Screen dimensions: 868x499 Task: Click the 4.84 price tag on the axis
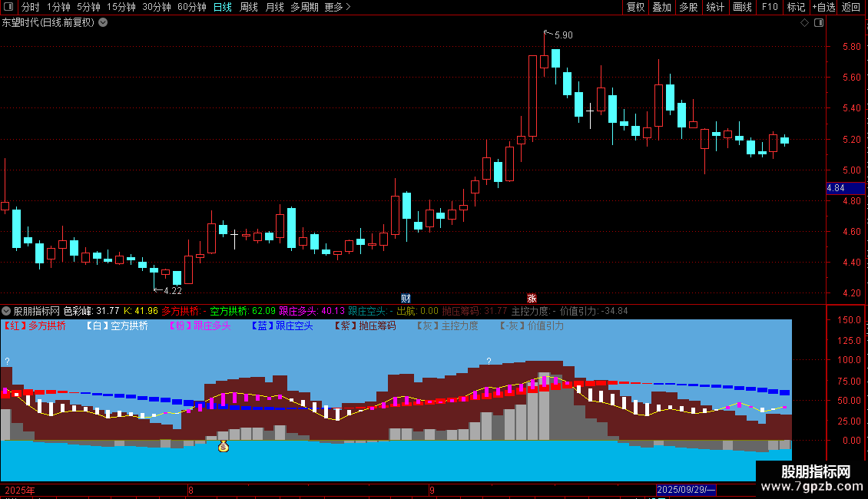[x=845, y=188]
